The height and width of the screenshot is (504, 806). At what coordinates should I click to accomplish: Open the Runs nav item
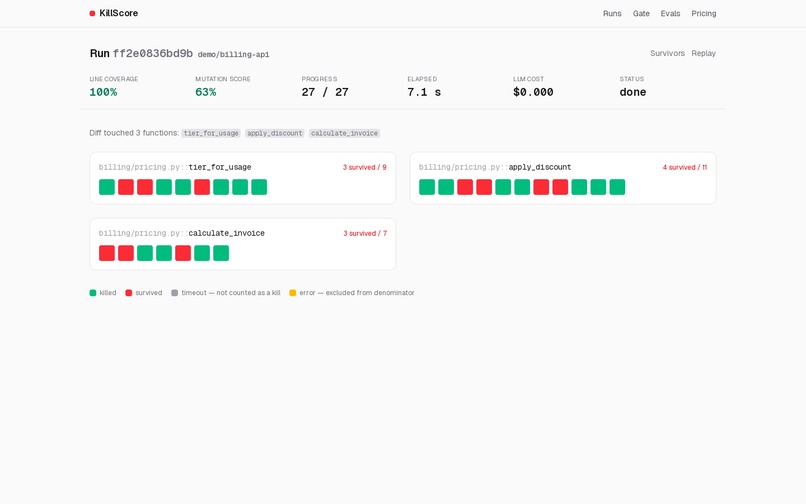pyautogui.click(x=612, y=13)
